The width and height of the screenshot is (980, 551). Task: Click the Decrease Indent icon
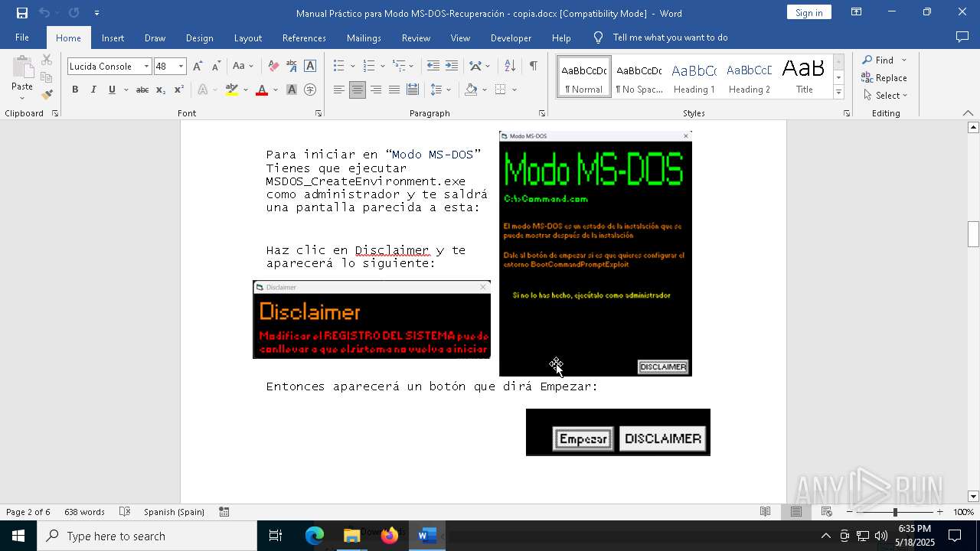tap(433, 67)
